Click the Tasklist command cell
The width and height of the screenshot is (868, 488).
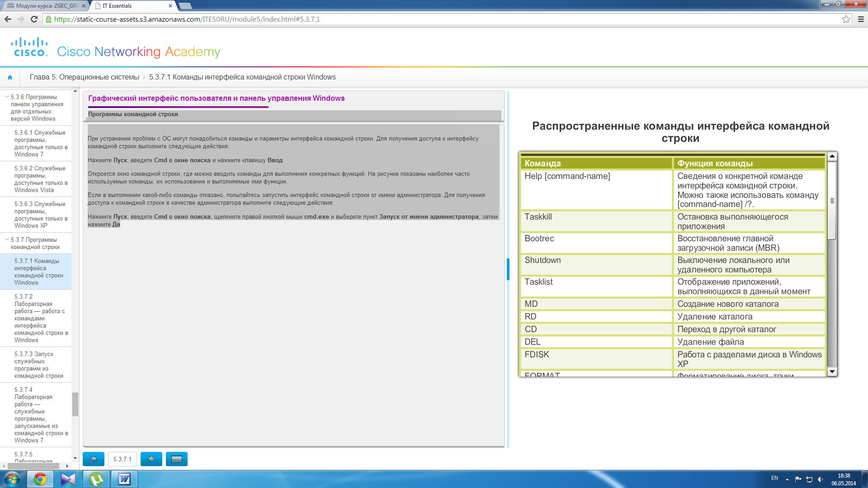click(596, 286)
